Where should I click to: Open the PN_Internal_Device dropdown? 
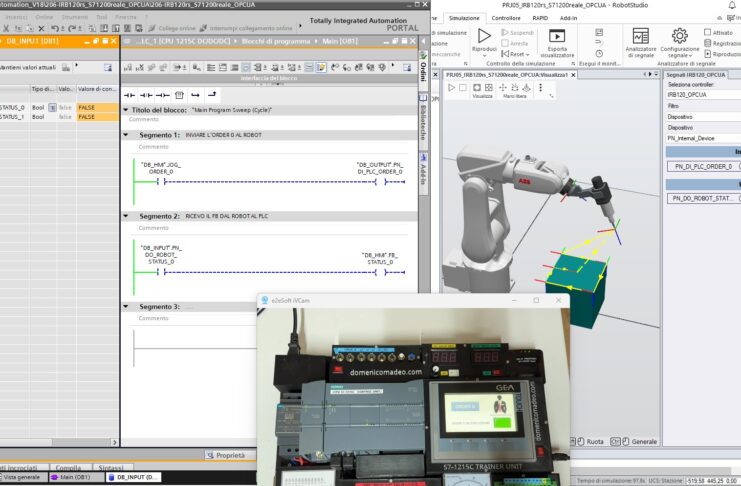(x=703, y=138)
